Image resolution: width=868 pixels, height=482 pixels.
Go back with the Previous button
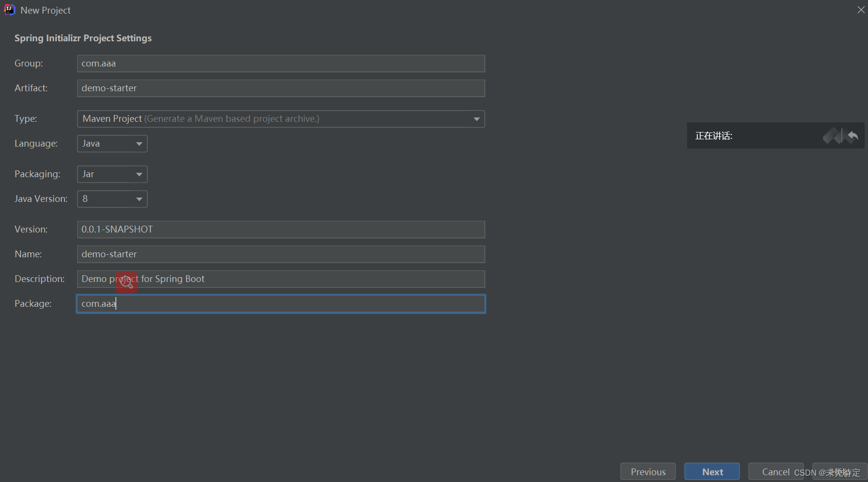tap(648, 472)
